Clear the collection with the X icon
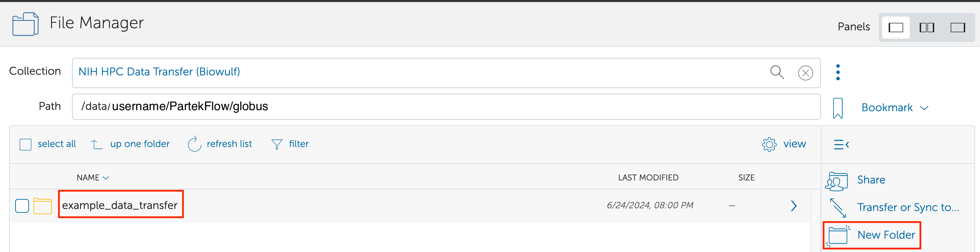Image resolution: width=980 pixels, height=252 pixels. (x=805, y=73)
